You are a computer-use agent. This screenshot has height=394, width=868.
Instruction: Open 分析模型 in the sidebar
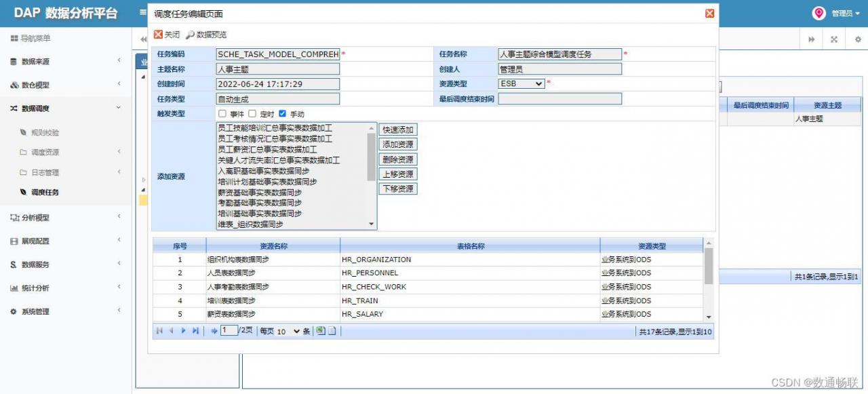[66, 218]
